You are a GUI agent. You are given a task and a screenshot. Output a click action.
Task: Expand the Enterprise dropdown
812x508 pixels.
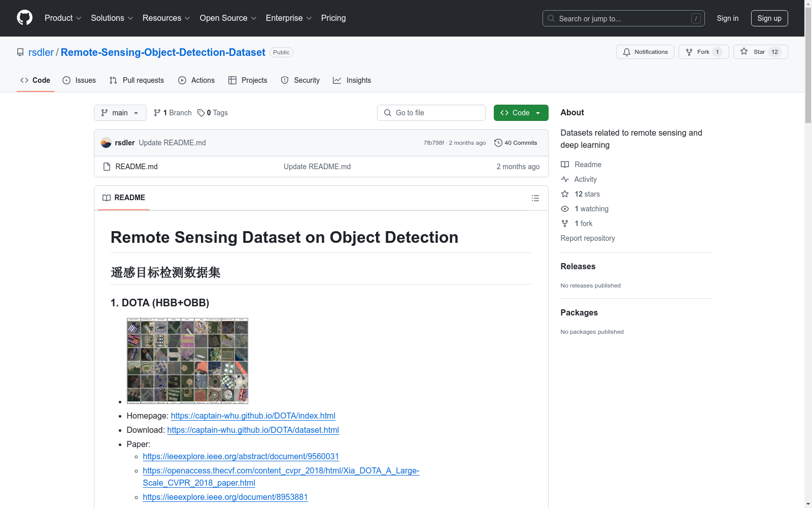(x=289, y=18)
